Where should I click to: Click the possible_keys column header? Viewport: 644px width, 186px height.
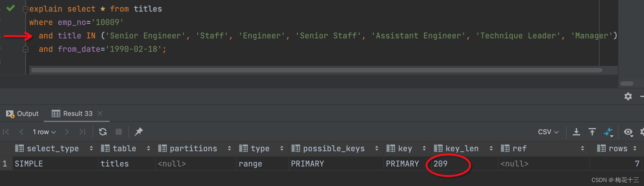tap(334, 148)
